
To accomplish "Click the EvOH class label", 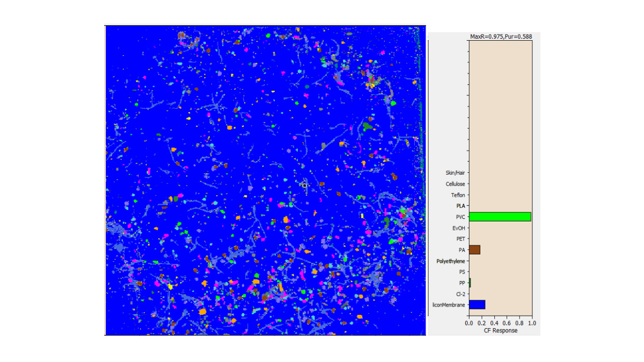I will [459, 228].
